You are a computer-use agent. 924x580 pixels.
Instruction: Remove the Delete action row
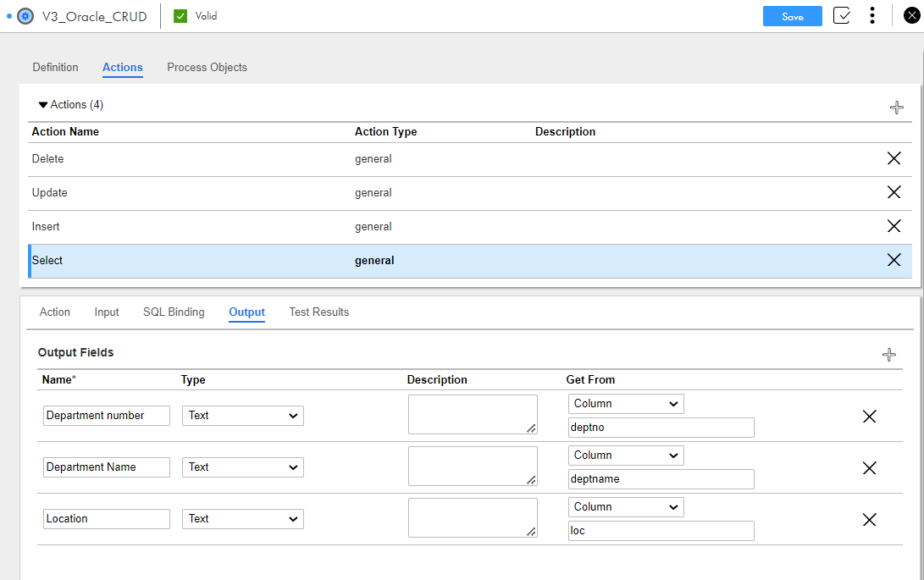(x=894, y=158)
